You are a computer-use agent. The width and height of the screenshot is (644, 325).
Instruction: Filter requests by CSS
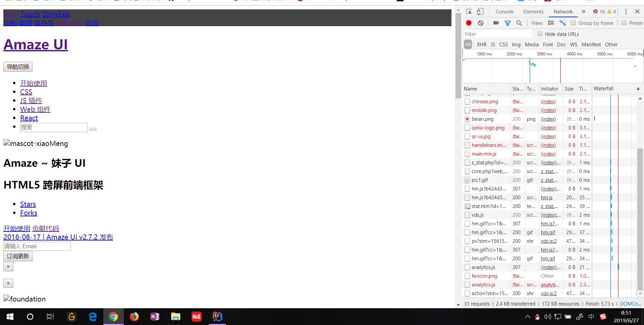tap(503, 45)
